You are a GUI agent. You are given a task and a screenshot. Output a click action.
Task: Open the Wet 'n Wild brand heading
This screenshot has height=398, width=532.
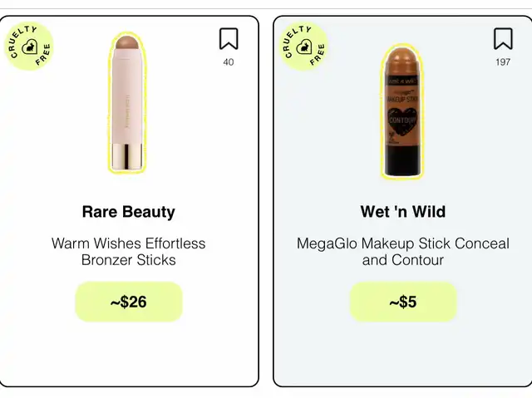coord(402,212)
